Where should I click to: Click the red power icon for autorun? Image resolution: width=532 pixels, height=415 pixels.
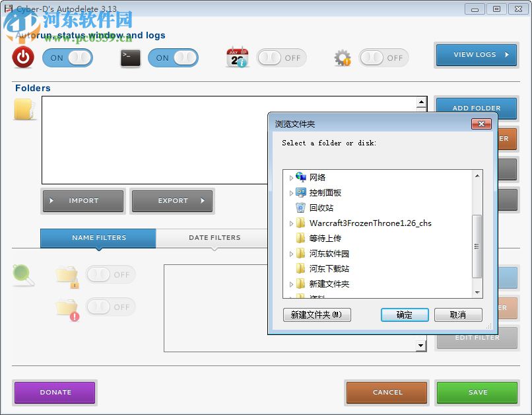tap(22, 57)
